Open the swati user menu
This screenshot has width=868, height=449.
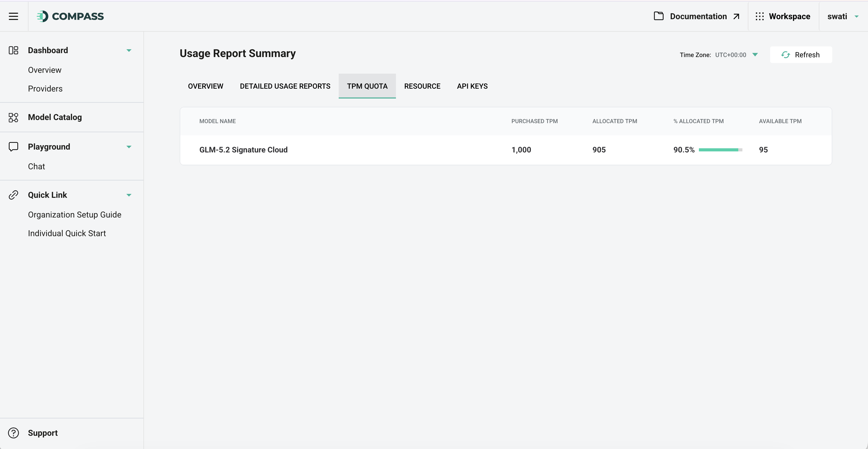click(x=843, y=16)
